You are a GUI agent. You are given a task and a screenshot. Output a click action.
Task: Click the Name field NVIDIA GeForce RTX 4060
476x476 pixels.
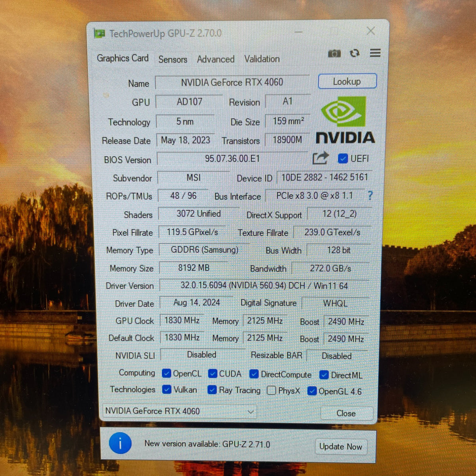pos(232,82)
